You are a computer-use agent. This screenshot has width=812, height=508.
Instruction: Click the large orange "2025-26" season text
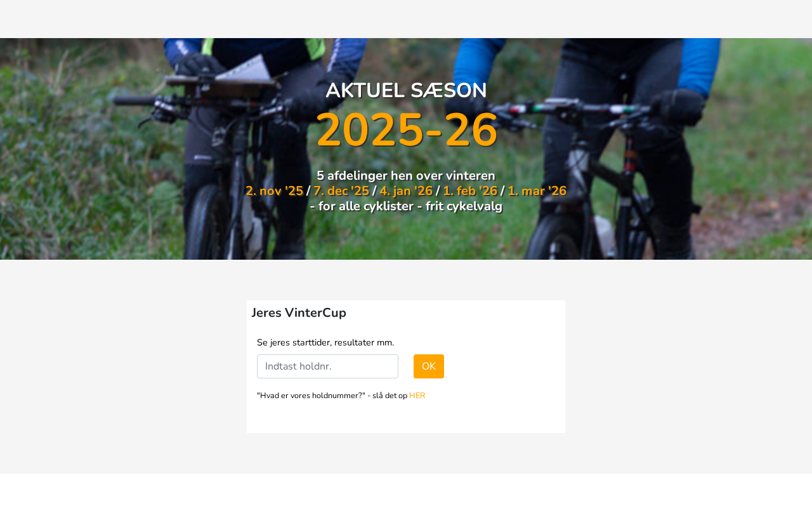406,130
